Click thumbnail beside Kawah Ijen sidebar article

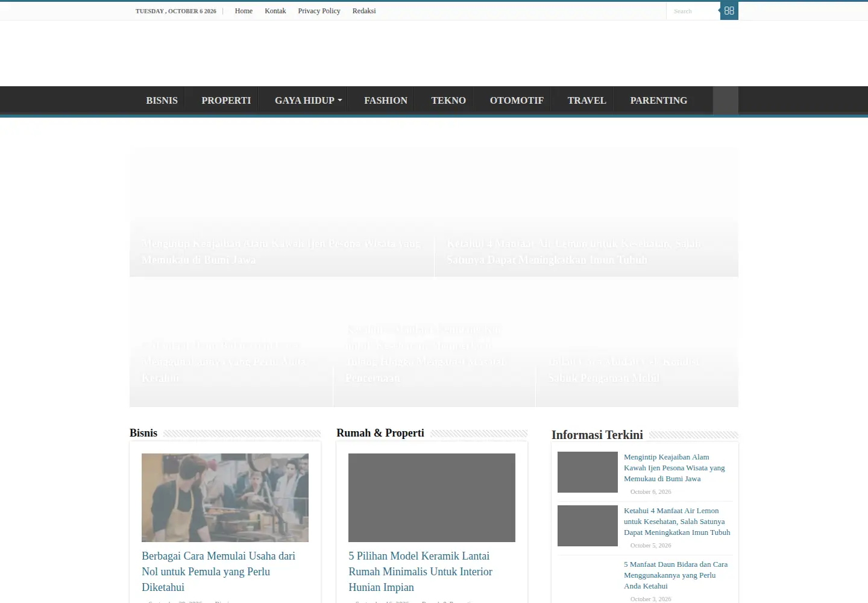(x=588, y=472)
